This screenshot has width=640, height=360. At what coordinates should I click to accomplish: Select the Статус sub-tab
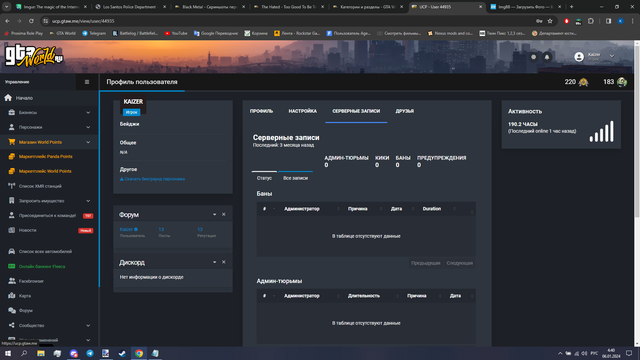(x=264, y=178)
